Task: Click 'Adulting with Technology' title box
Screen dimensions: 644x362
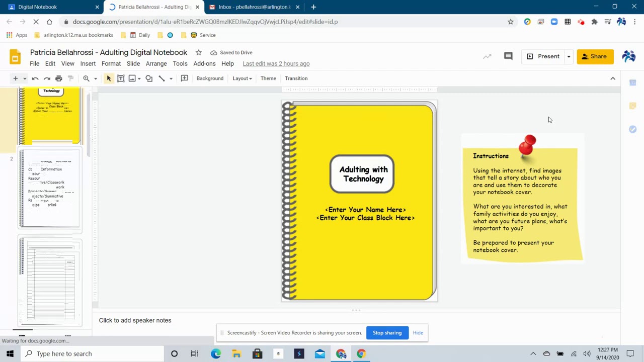Action: click(x=362, y=174)
